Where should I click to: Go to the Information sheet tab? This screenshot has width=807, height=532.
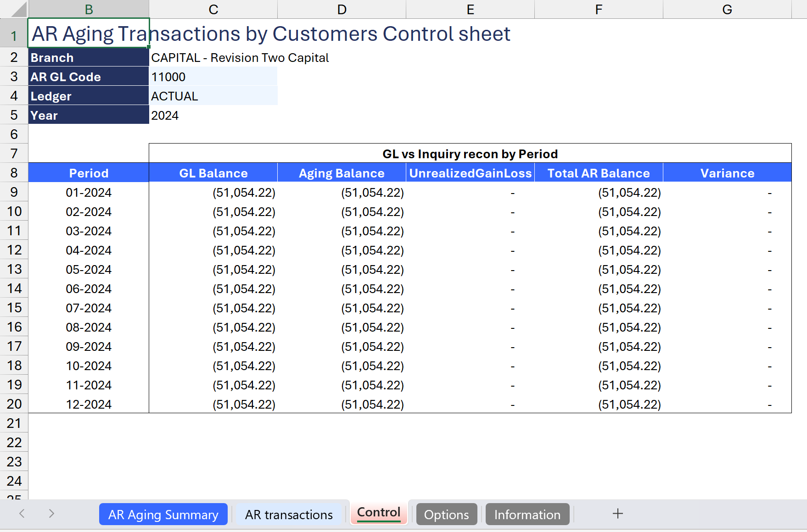527,515
